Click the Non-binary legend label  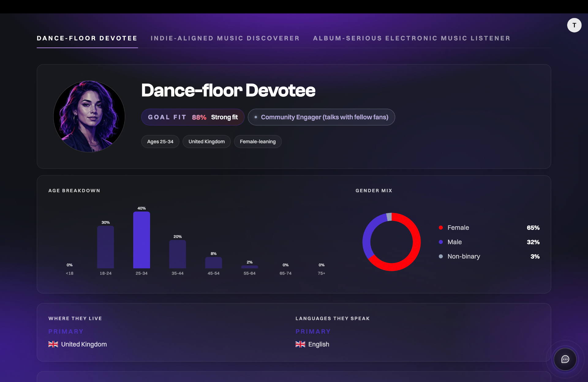coord(464,257)
